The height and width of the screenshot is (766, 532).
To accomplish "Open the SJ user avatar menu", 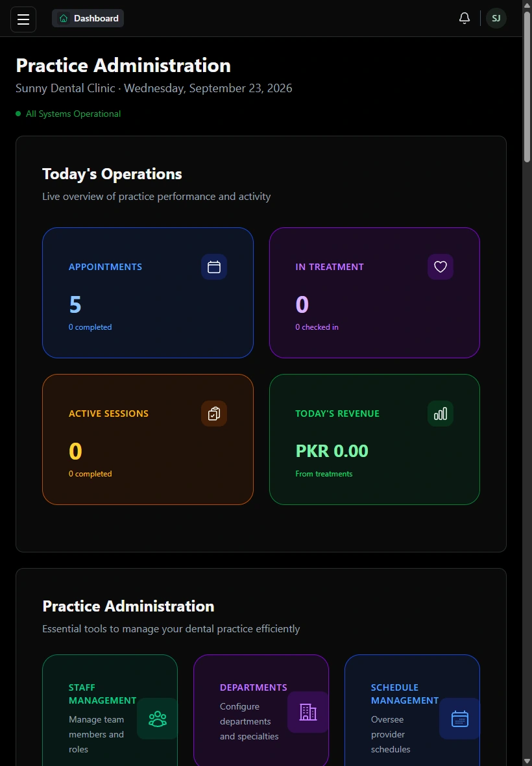I will (496, 19).
